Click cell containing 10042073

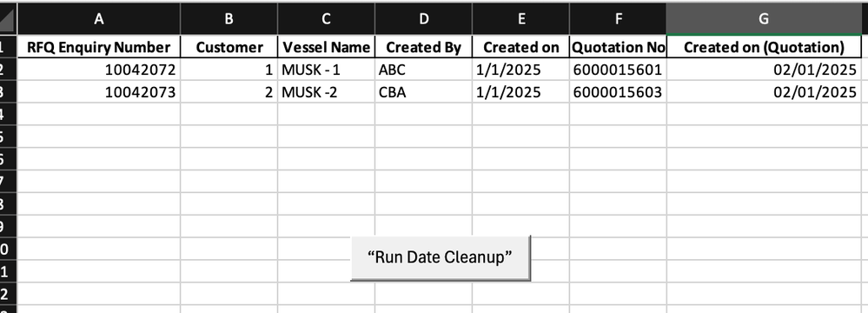[98, 92]
